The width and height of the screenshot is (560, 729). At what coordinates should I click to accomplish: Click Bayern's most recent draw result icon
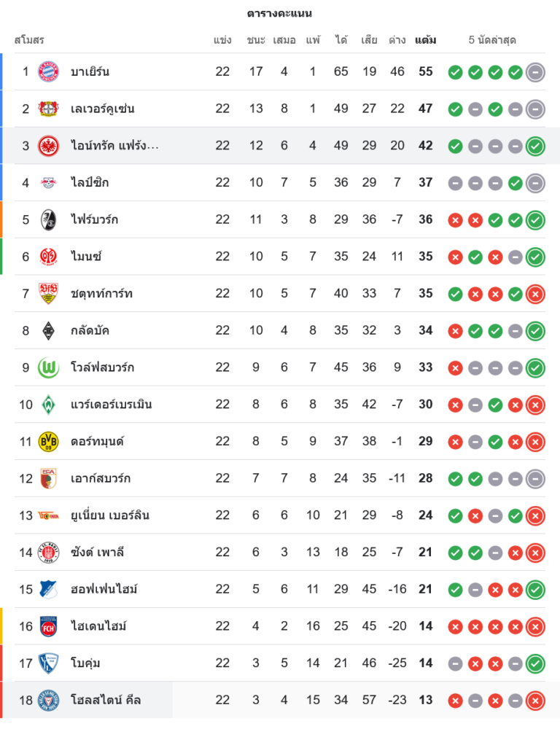535,71
